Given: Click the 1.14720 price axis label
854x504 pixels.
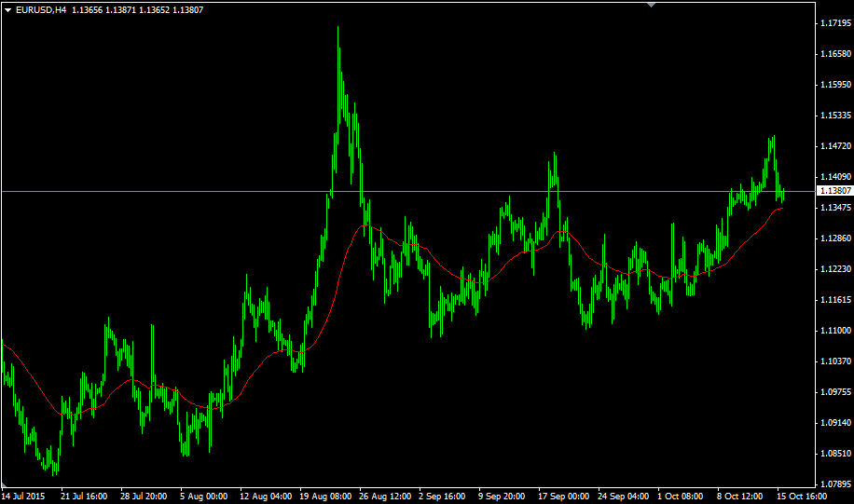Looking at the screenshot, I should pos(835,146).
